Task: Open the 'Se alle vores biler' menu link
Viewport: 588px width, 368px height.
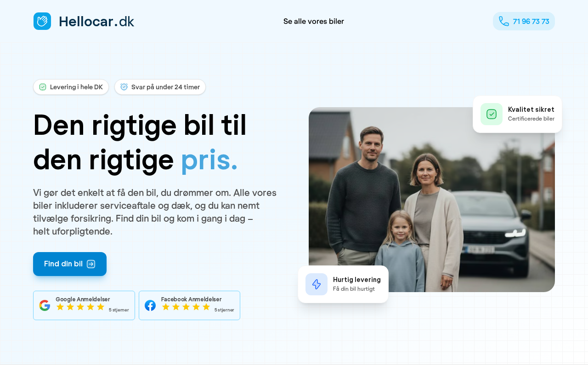Action: 314,21
